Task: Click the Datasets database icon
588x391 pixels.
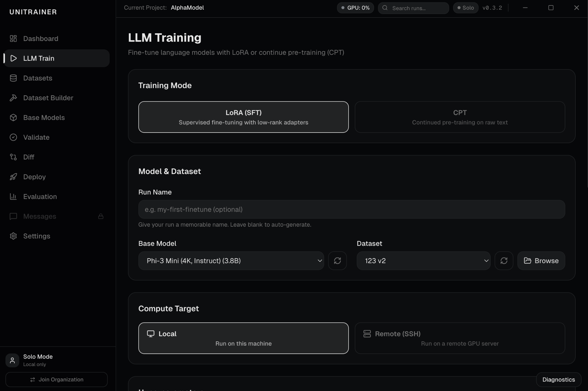Action: (x=13, y=78)
